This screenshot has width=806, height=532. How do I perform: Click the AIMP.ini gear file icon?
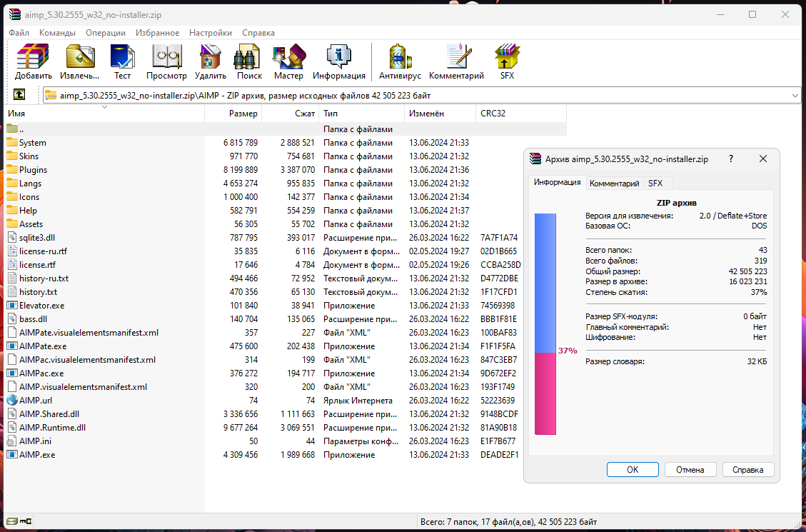tap(12, 441)
